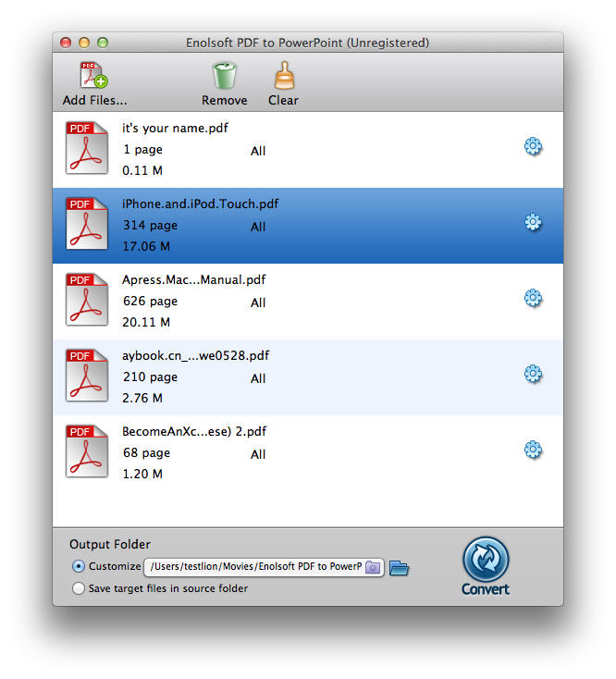Click the 626 page count text
The height and width of the screenshot is (679, 616).
[150, 302]
